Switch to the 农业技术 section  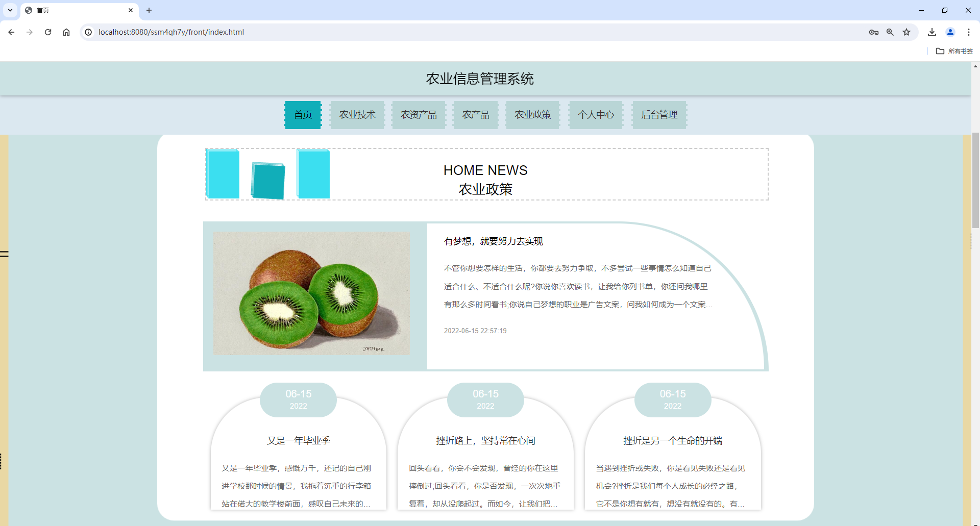click(357, 114)
